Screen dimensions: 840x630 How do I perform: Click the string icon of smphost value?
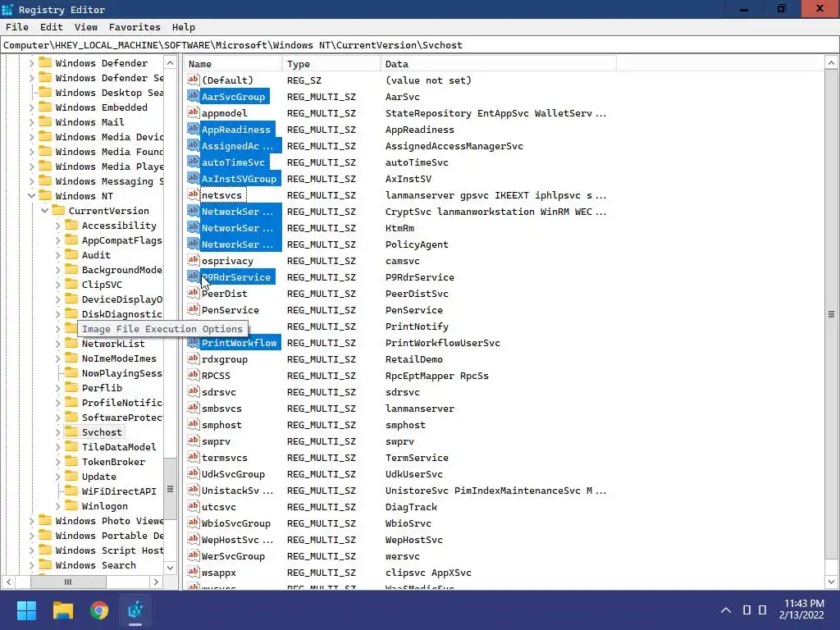pos(193,424)
